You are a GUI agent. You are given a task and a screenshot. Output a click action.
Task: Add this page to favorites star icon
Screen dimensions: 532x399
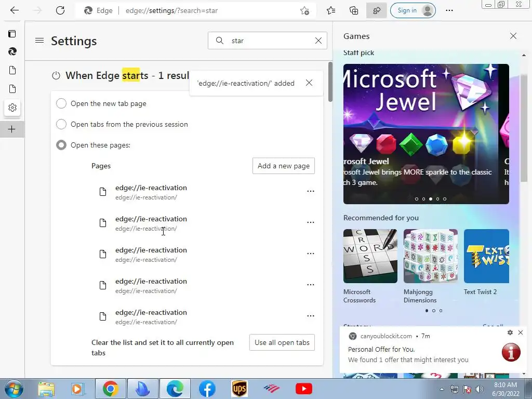coord(304,11)
